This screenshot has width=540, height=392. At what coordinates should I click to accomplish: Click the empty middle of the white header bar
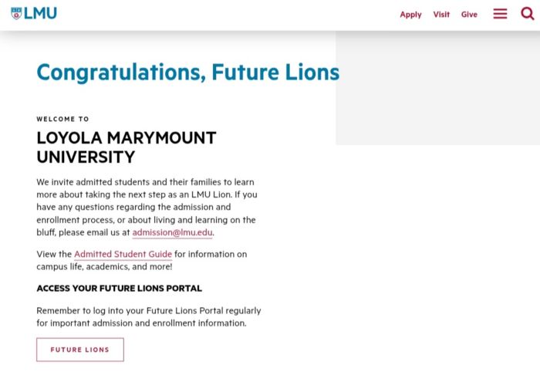tap(231, 15)
